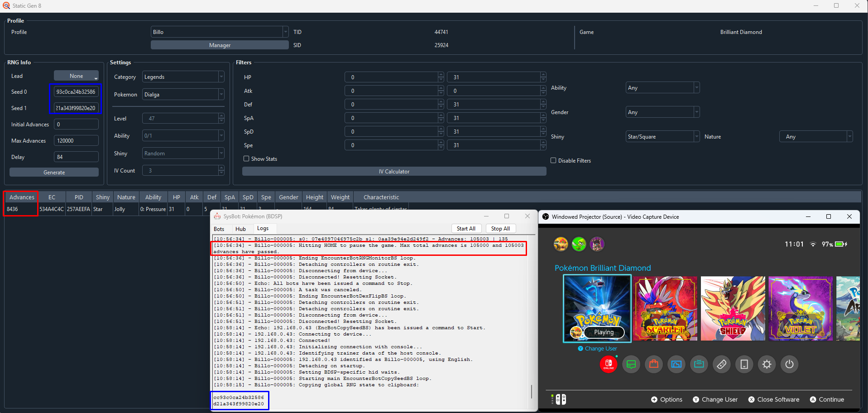Sort by the Advances column header
The height and width of the screenshot is (413, 868).
click(x=22, y=197)
